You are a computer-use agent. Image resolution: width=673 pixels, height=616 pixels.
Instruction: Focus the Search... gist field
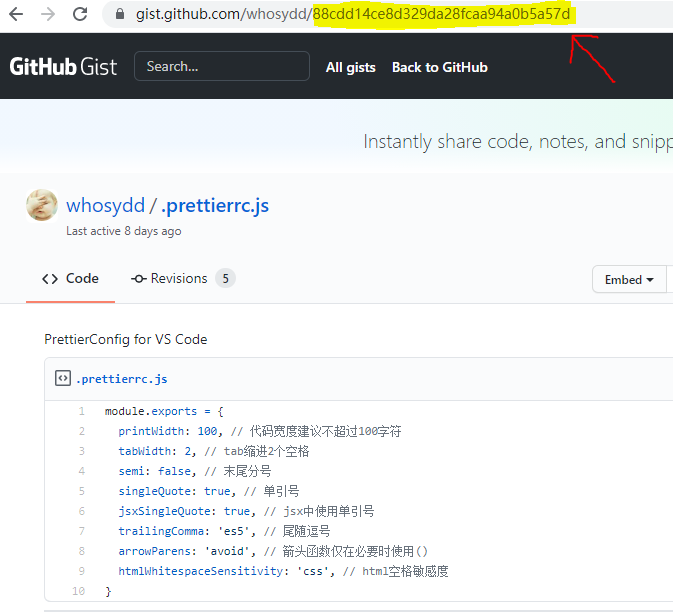click(221, 66)
